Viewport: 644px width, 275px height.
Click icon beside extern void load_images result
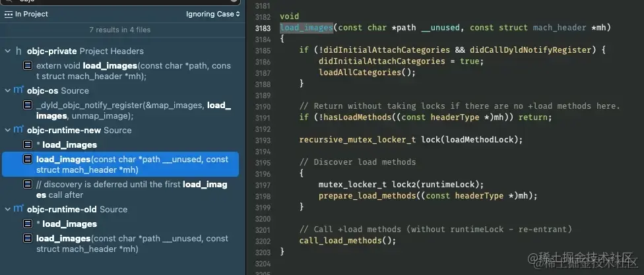pyautogui.click(x=28, y=66)
